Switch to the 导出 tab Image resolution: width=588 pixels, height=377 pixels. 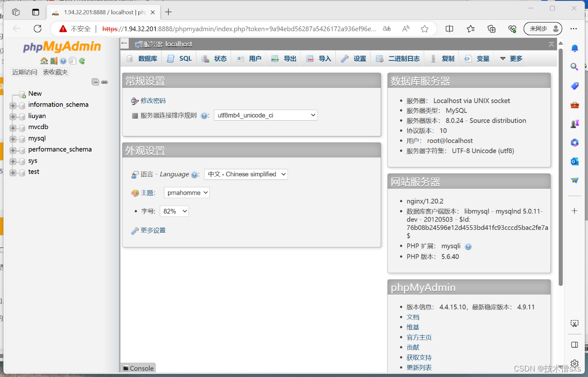(283, 59)
